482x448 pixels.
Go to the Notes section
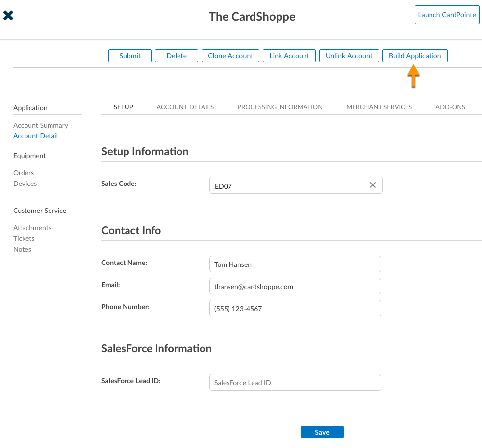coord(22,249)
